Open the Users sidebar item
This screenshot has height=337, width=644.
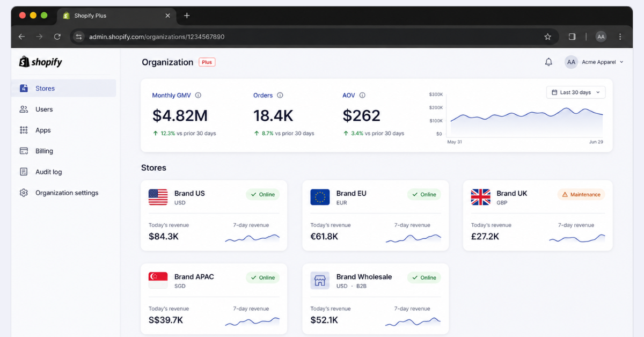(63, 109)
